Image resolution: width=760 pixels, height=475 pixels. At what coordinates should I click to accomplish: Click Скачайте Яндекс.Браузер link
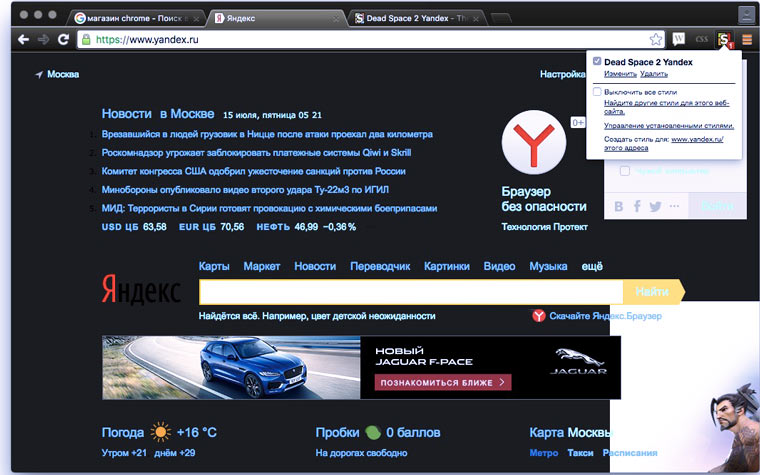coord(605,316)
